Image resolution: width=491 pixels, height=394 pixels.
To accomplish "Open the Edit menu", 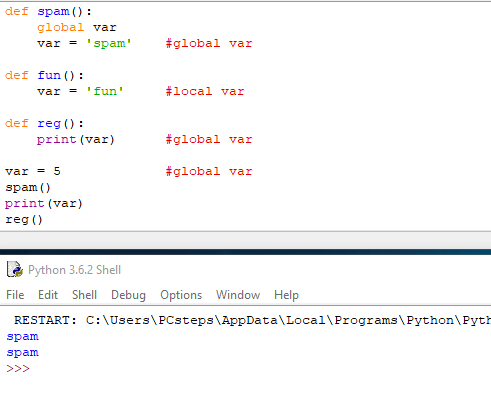I will point(48,295).
